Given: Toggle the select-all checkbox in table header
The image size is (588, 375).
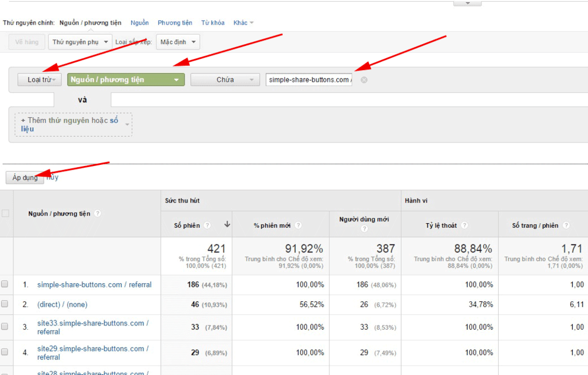Looking at the screenshot, I should pyautogui.click(x=5, y=213).
